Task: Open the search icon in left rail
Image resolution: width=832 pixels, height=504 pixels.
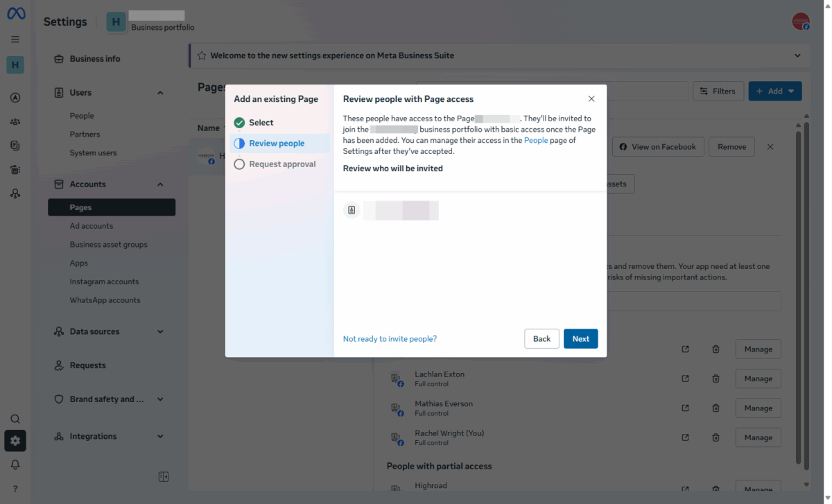Action: (15, 419)
